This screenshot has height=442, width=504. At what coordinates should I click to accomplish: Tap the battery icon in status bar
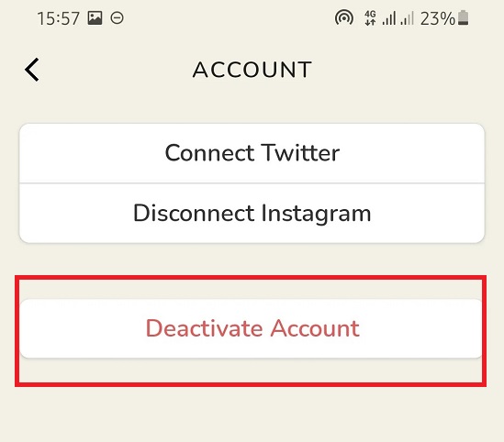pos(464,17)
